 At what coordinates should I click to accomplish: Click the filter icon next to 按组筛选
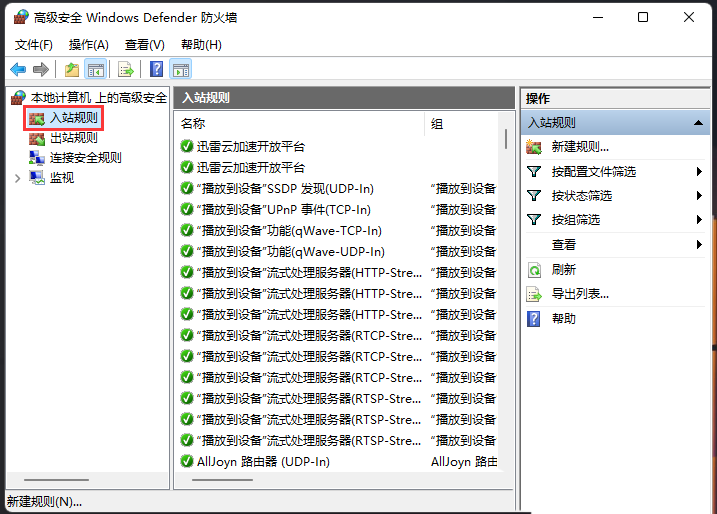coord(534,220)
